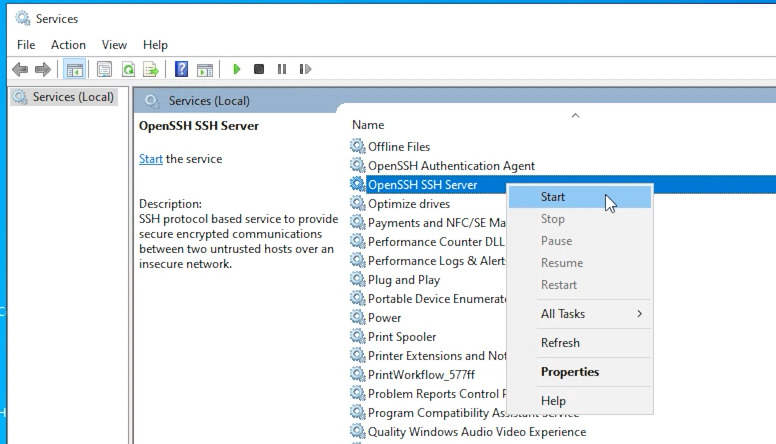Click the Export List toolbar icon
Screen dimensions: 776x444
click(x=150, y=69)
